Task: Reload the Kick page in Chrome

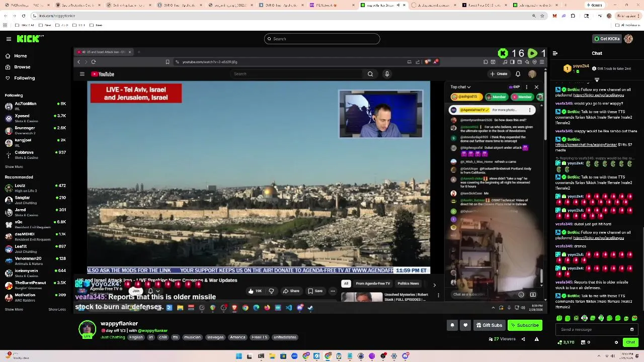Action: coord(23,16)
